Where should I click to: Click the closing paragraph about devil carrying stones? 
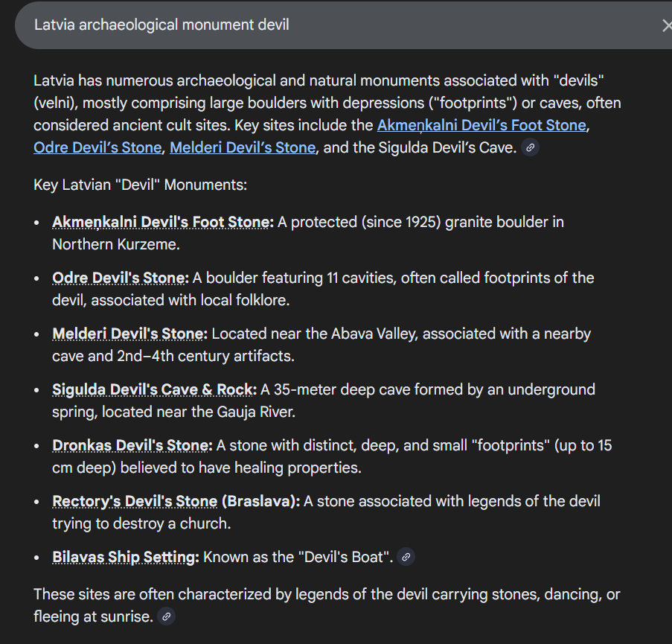click(x=327, y=605)
